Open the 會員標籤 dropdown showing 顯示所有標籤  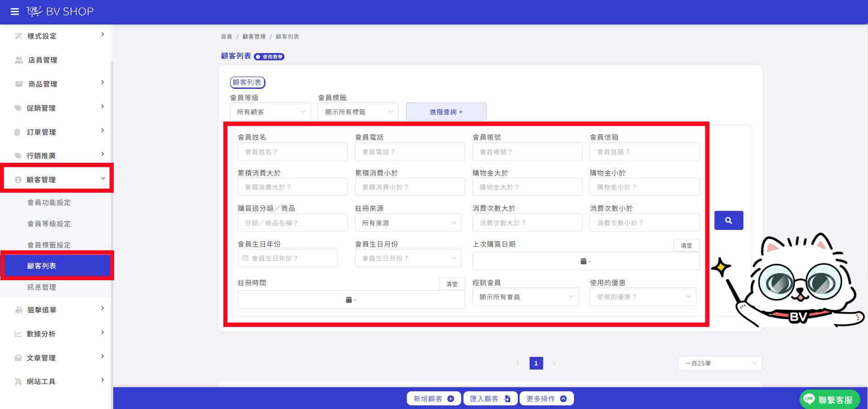358,112
